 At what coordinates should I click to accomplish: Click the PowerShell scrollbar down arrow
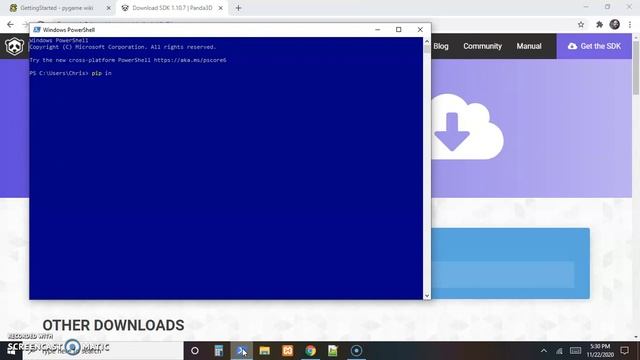[427, 296]
